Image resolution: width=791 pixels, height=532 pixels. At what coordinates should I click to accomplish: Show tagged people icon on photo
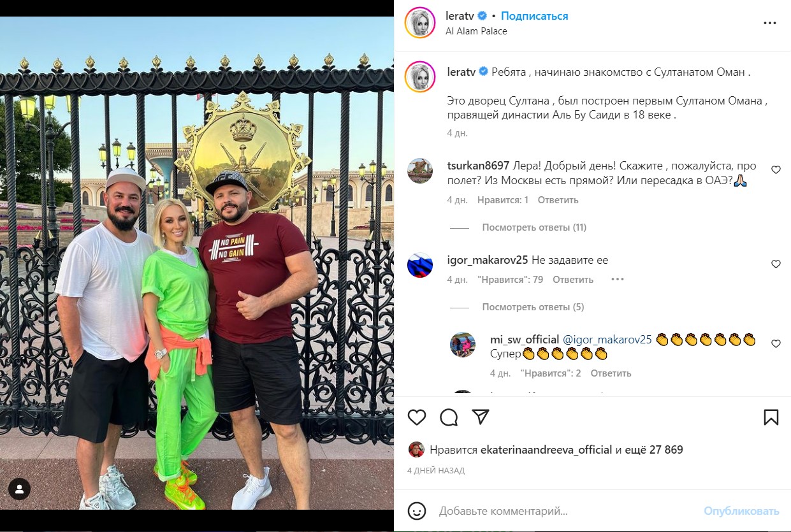tap(20, 489)
